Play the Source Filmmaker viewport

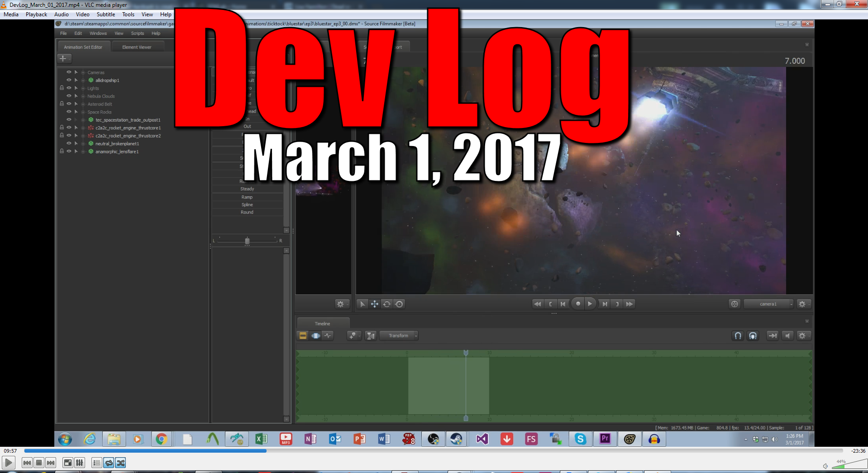(590, 304)
